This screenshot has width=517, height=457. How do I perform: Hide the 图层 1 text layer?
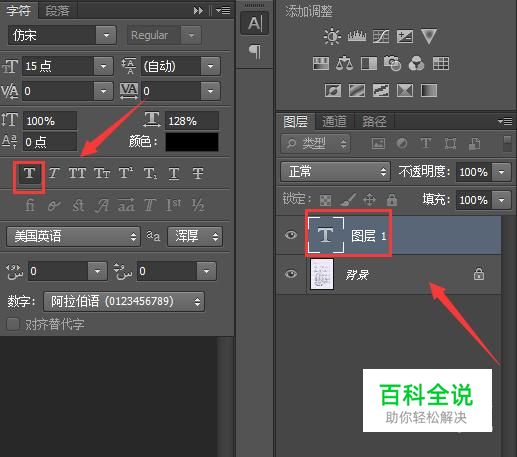click(x=291, y=235)
